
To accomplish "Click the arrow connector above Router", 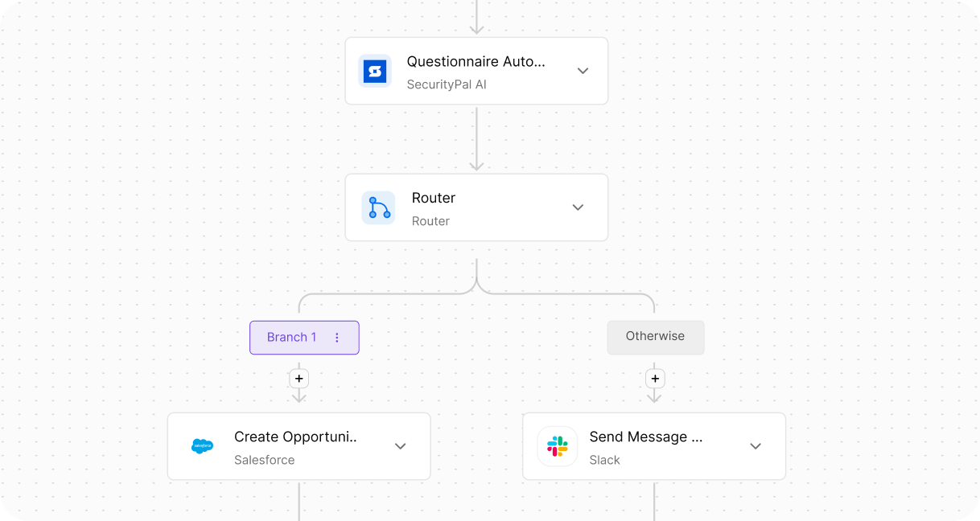I will [x=476, y=138].
